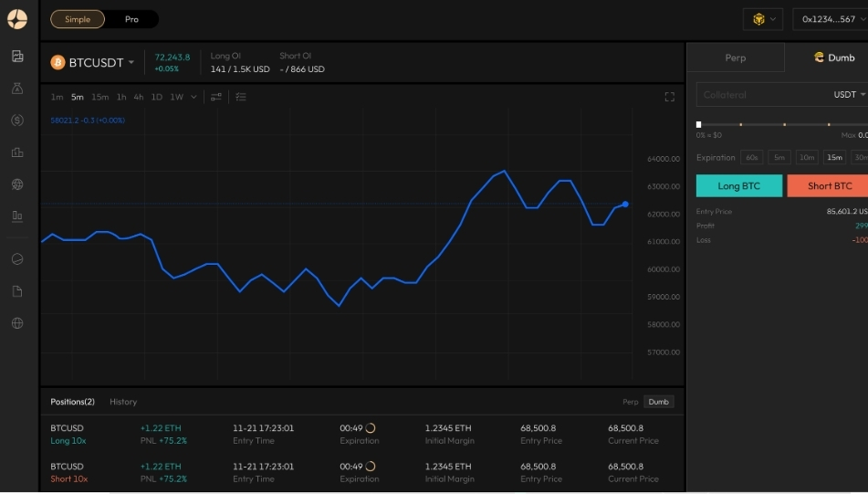Open the USDT collateral currency dropdown

850,95
